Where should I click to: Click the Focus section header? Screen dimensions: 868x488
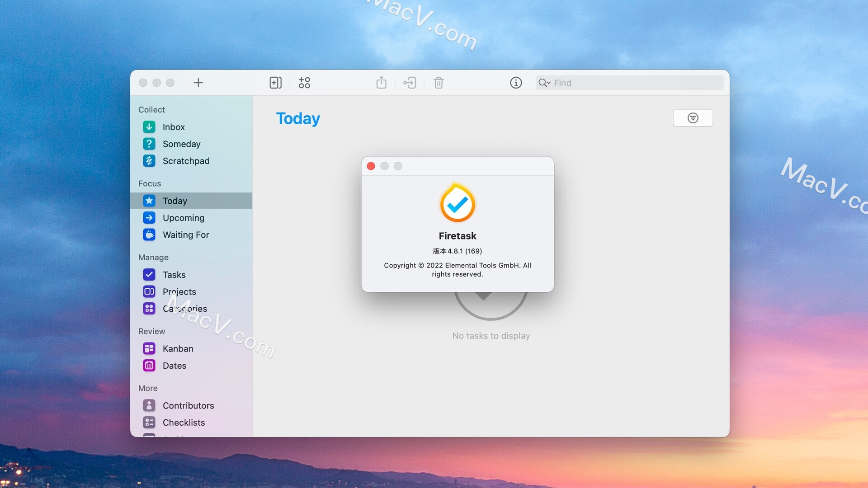tap(150, 183)
